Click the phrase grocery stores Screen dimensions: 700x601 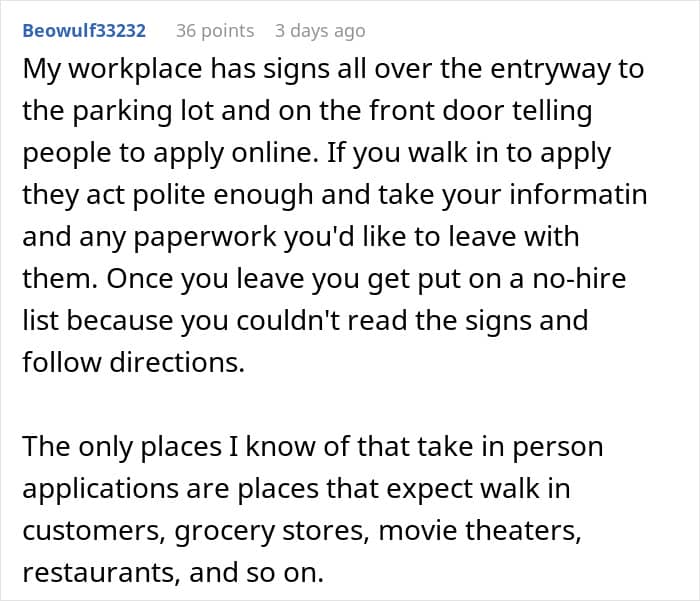272,531
